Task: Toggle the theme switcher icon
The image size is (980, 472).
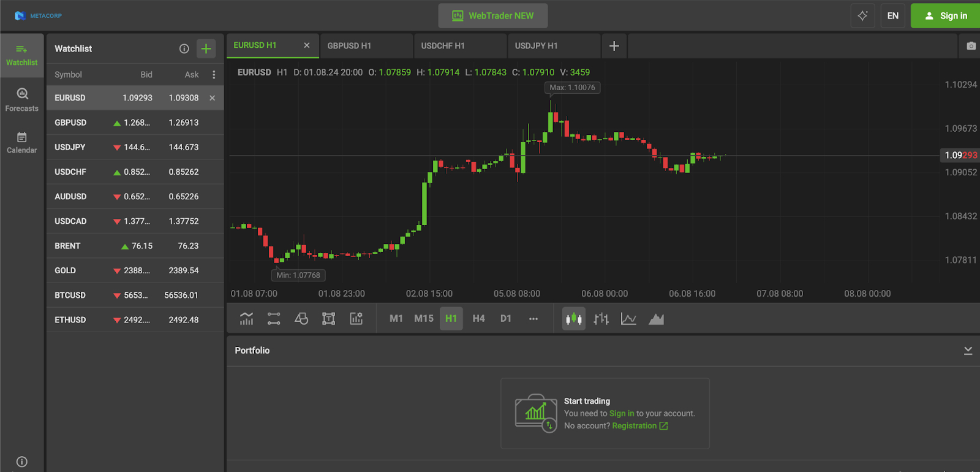Action: pyautogui.click(x=862, y=15)
